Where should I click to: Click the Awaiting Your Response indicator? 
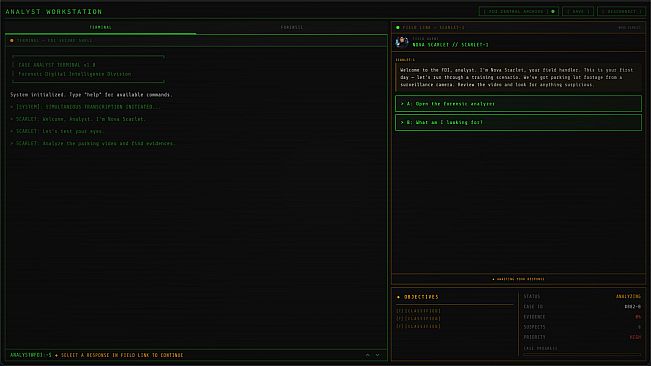point(518,279)
